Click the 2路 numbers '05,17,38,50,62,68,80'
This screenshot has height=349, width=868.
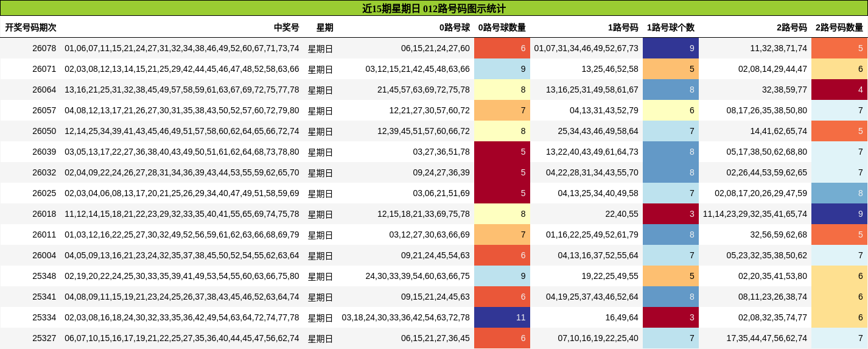point(767,152)
